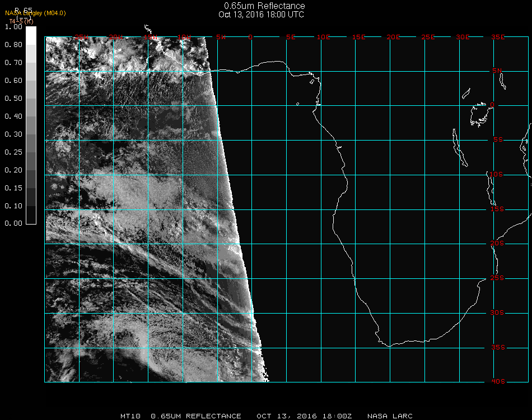
Task: Click the 0.60 scale label
Action: pos(13,81)
